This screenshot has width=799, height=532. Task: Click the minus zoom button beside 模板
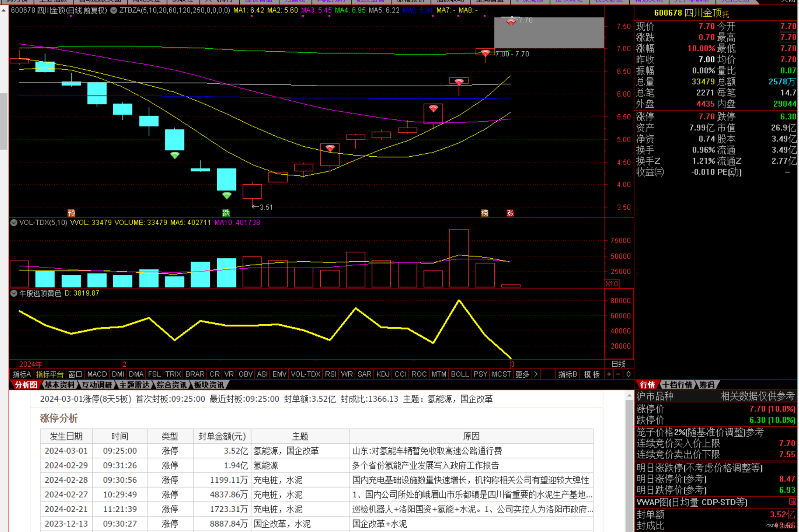[x=618, y=374]
